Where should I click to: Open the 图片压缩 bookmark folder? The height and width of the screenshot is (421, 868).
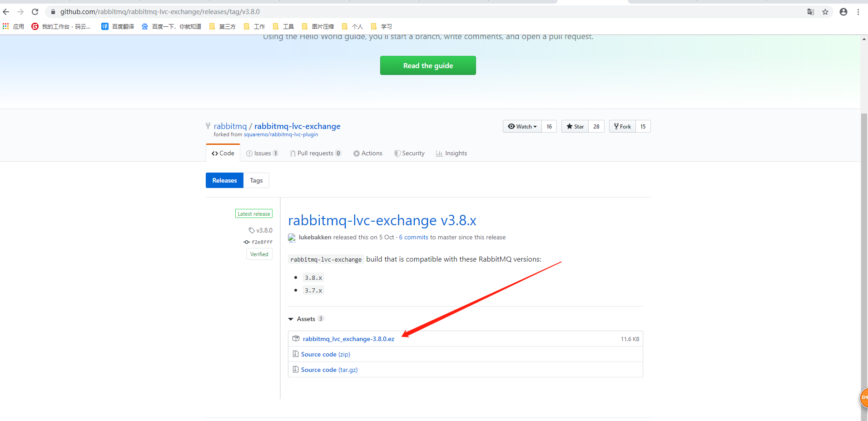[x=317, y=26]
